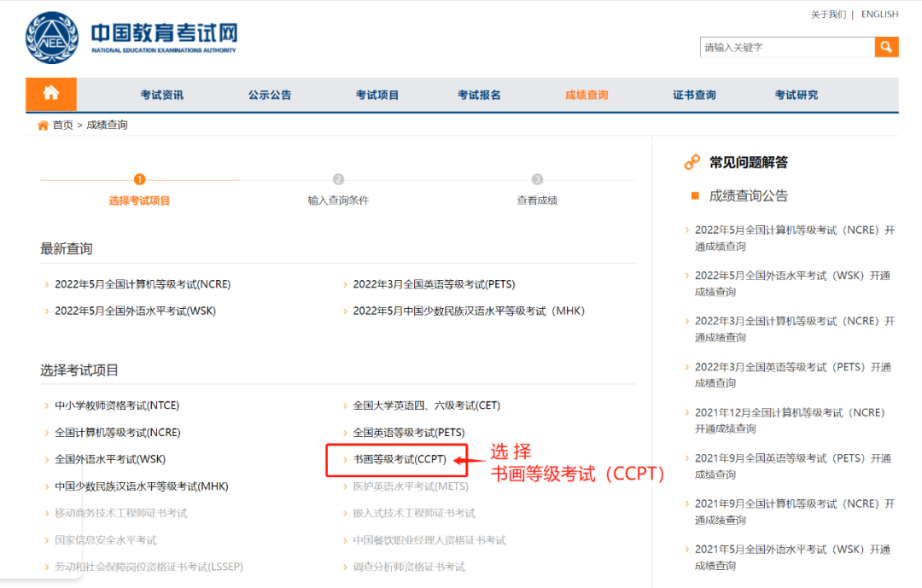
Task: Open 2022年5月全国计算机等级考试(NCRE) recent query
Action: (143, 284)
